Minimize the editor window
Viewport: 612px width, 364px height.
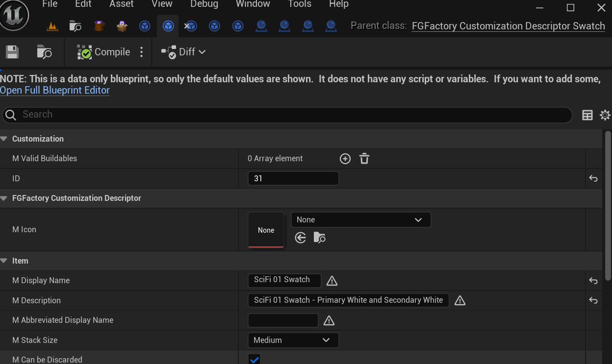[540, 8]
